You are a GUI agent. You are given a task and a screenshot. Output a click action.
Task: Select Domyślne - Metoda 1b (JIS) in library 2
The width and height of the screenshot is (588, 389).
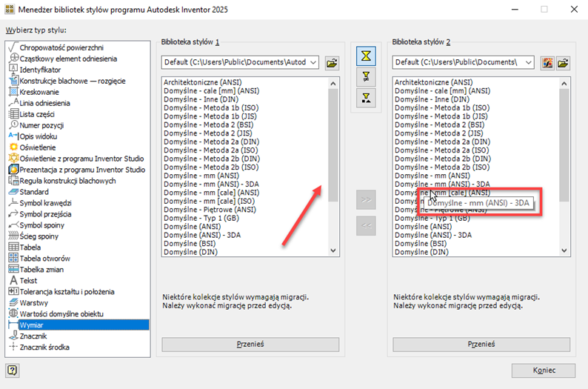click(x=441, y=116)
